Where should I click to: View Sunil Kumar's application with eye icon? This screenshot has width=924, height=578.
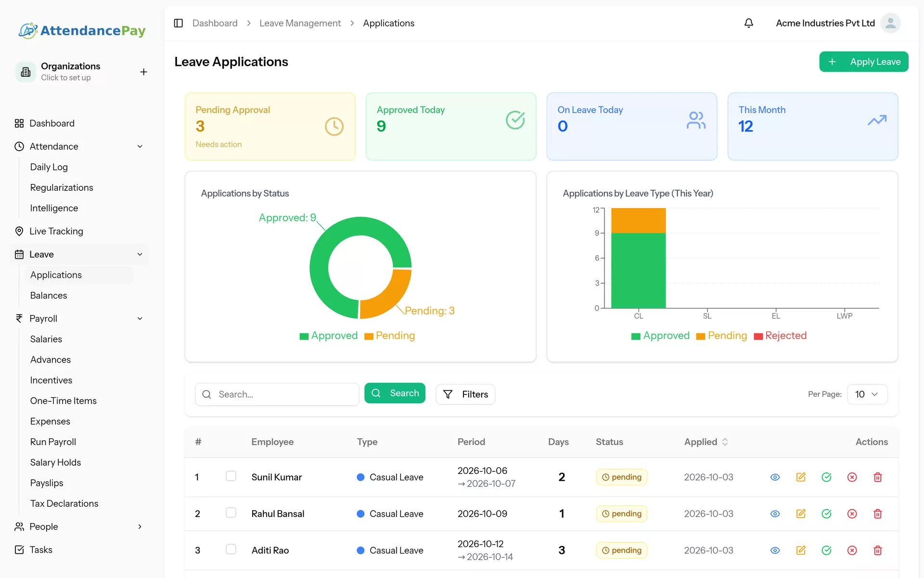coord(775,477)
